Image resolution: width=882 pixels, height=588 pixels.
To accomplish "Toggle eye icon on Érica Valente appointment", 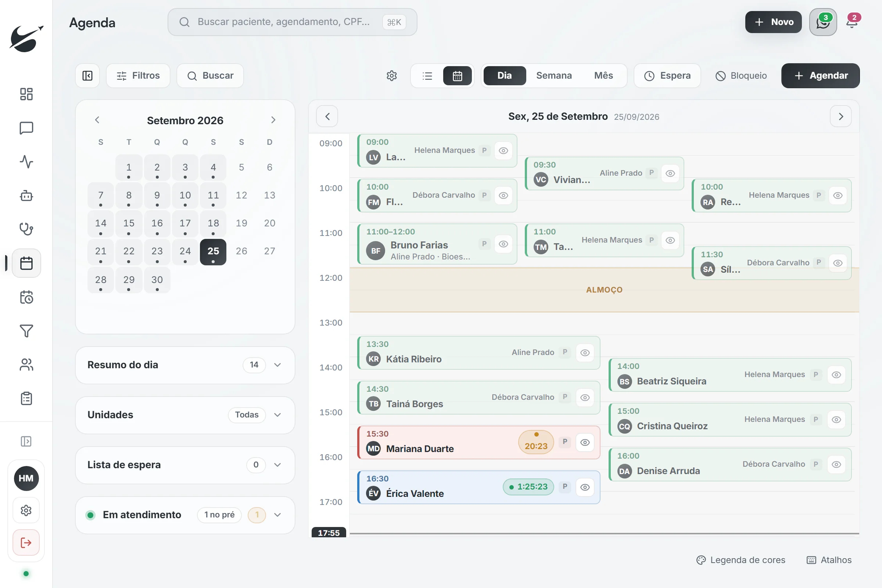I will 585,487.
